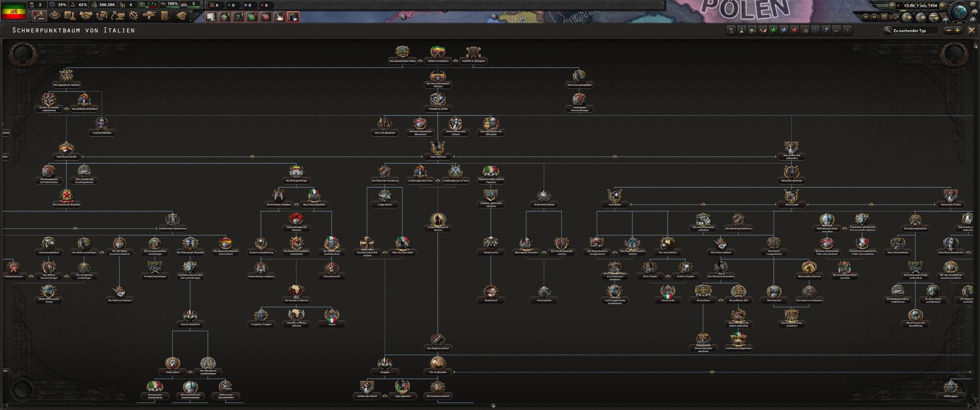Viewport: 980px width, 410px height.
Task: Pause the game with pause button
Action: 866,17
